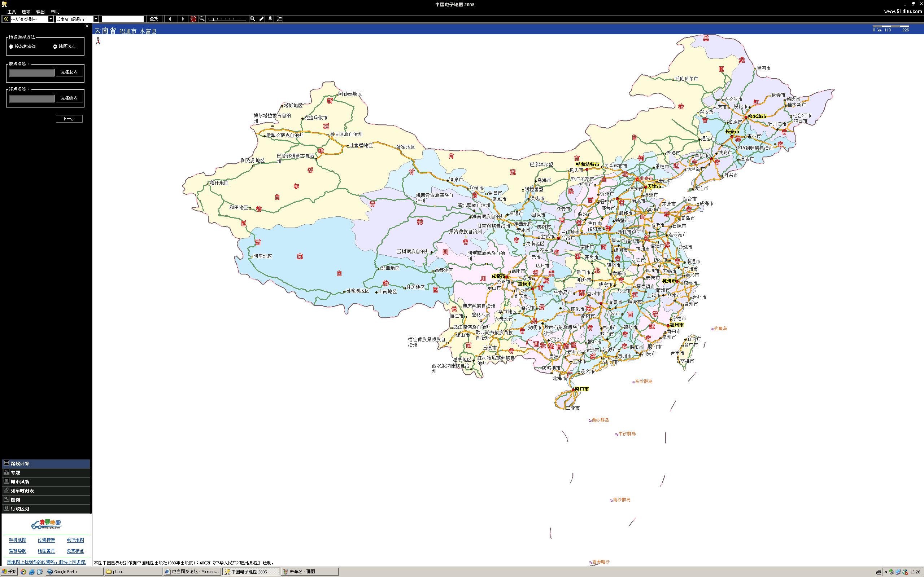The height and width of the screenshot is (577, 924).
Task: Expand the 行政区划 panel
Action: pos(20,508)
